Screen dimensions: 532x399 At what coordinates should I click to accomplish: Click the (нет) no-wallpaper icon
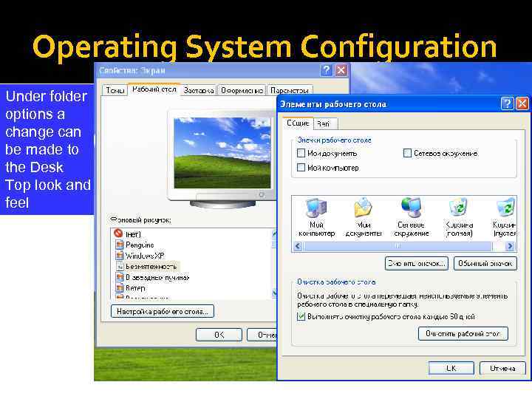[x=118, y=233]
